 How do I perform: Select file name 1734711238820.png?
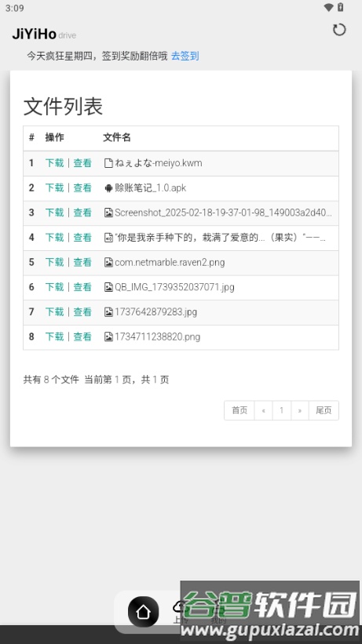[x=158, y=337]
